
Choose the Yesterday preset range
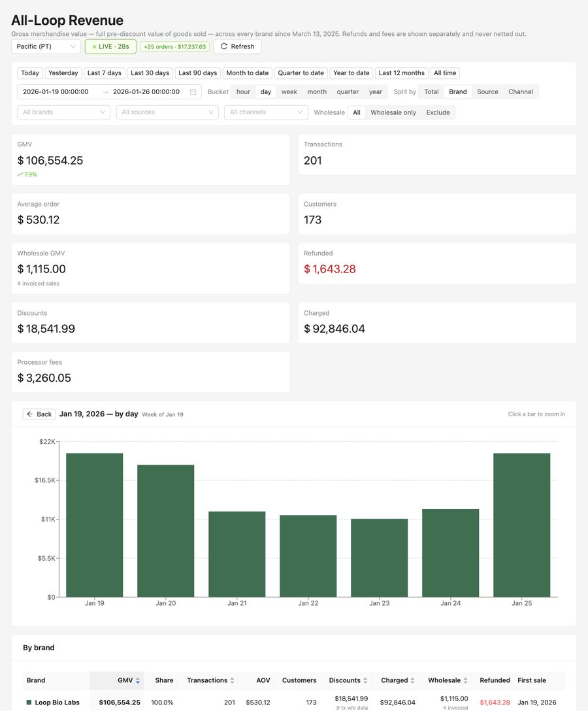63,73
